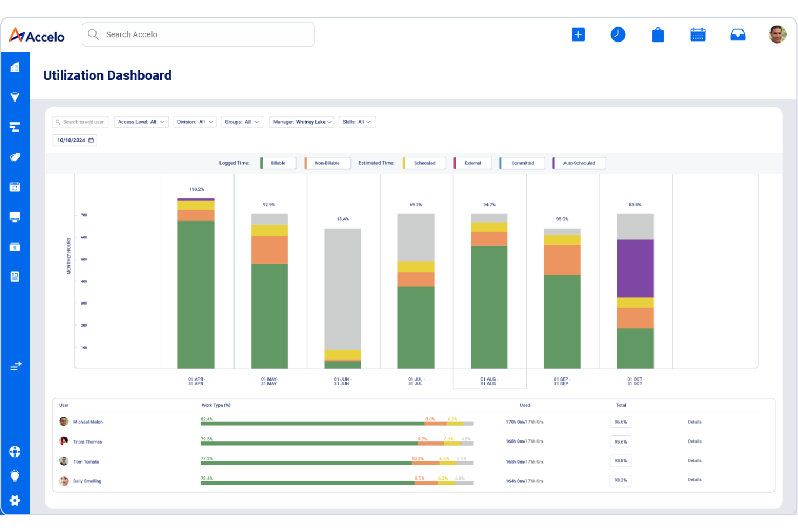Image resolution: width=798 pixels, height=532 pixels.
Task: Open the inbox tray icon in header
Action: pyautogui.click(x=738, y=34)
